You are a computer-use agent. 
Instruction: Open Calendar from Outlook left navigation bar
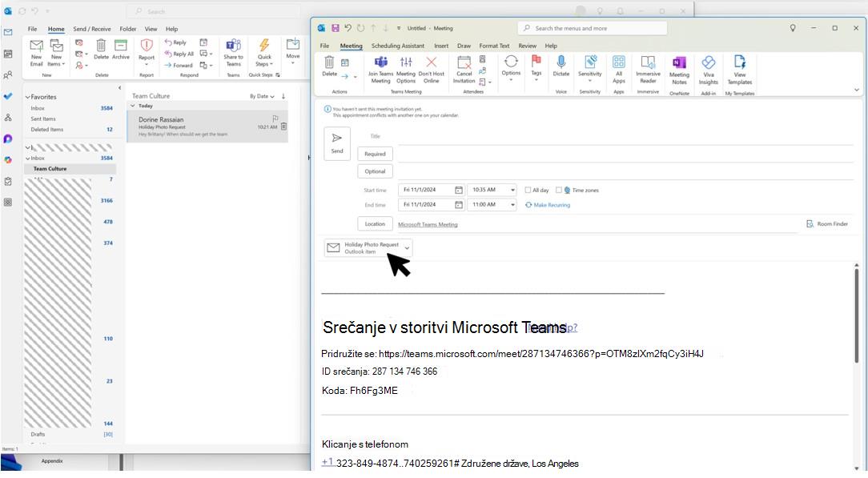8,54
